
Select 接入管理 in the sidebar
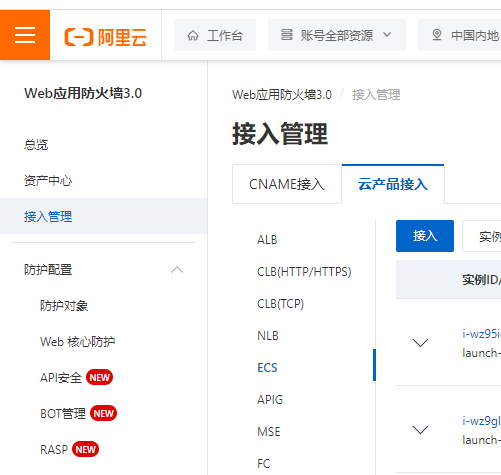(103, 216)
